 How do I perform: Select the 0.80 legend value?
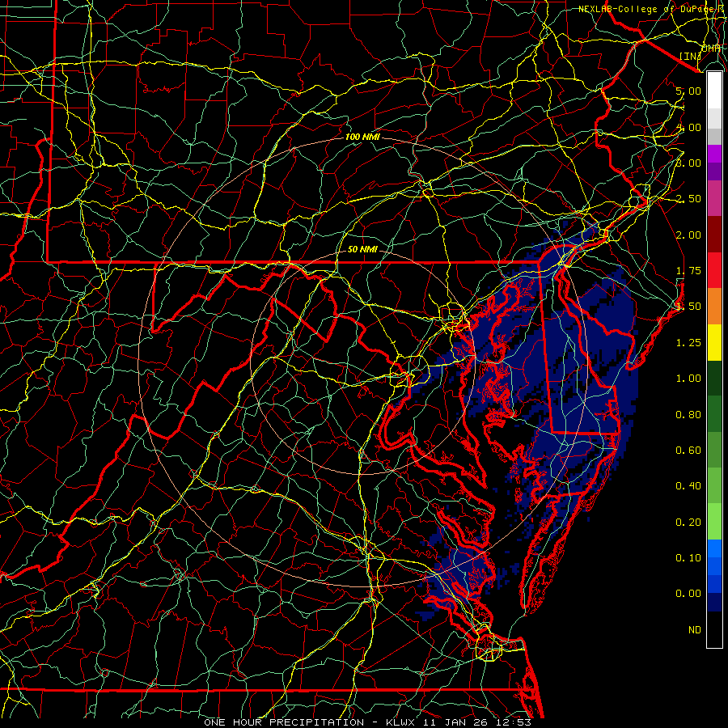click(688, 415)
